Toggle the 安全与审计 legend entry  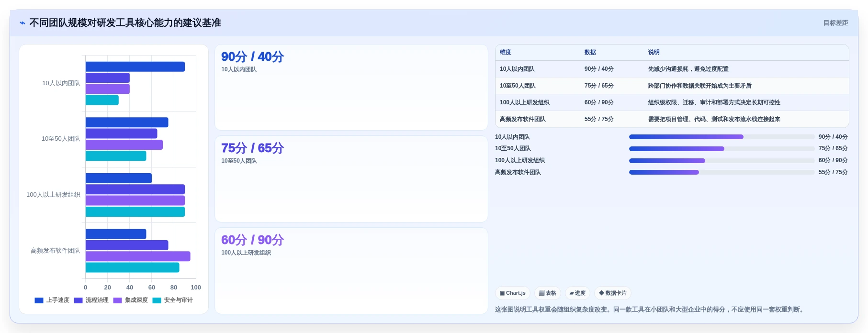[x=173, y=300]
